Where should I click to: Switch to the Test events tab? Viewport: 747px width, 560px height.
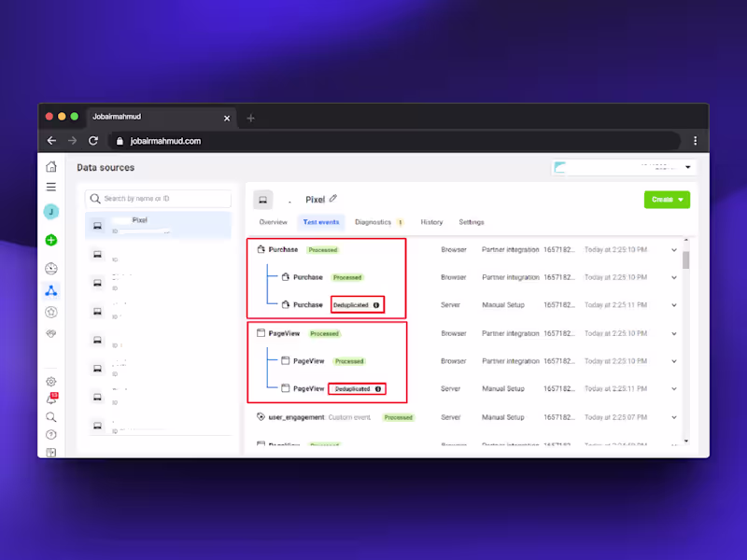[x=321, y=222]
